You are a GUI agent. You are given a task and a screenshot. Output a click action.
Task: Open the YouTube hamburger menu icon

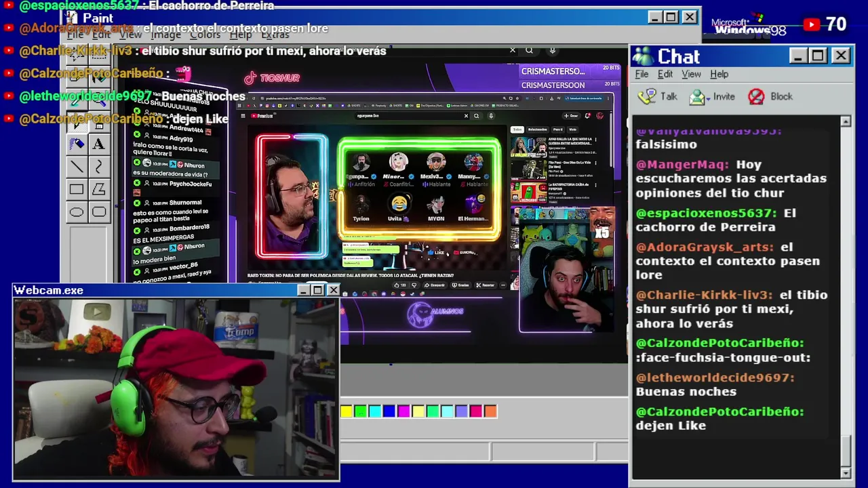click(243, 116)
